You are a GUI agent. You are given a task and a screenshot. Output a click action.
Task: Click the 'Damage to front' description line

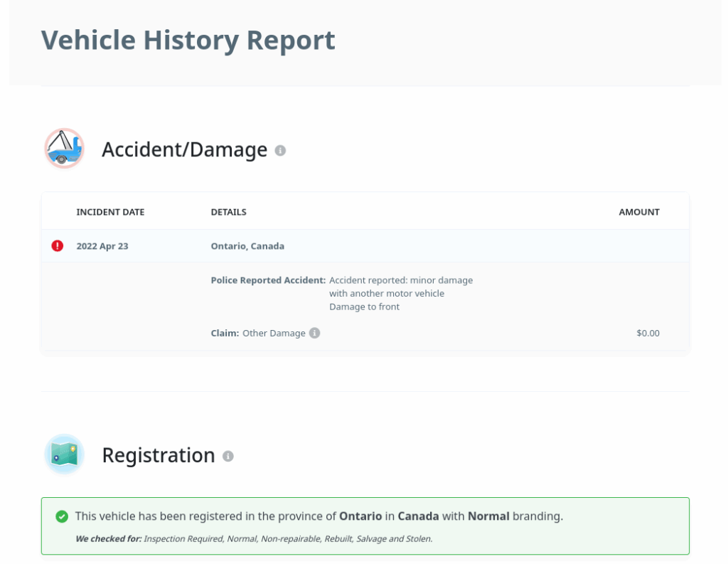click(x=364, y=307)
